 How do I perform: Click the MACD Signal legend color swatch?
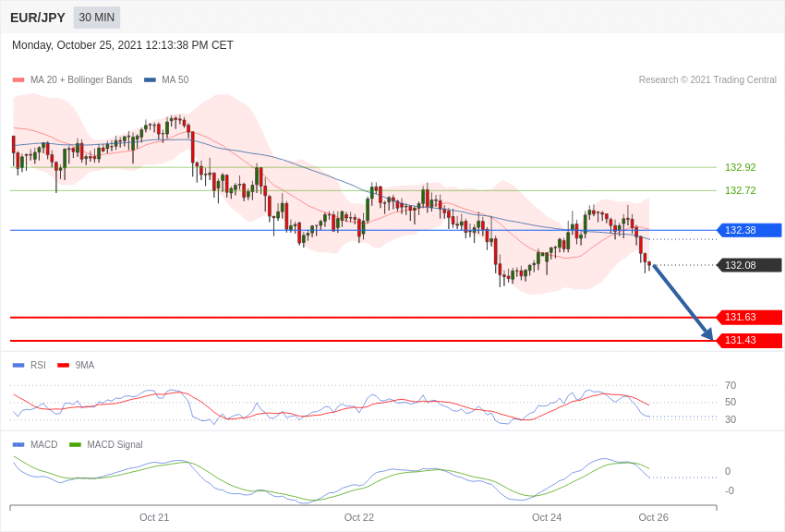tap(75, 444)
